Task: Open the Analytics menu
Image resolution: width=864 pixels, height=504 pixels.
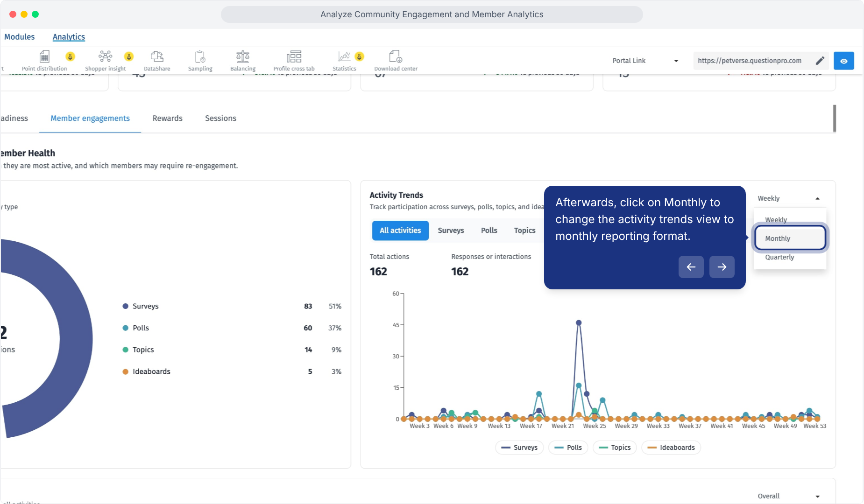Action: coord(69,37)
